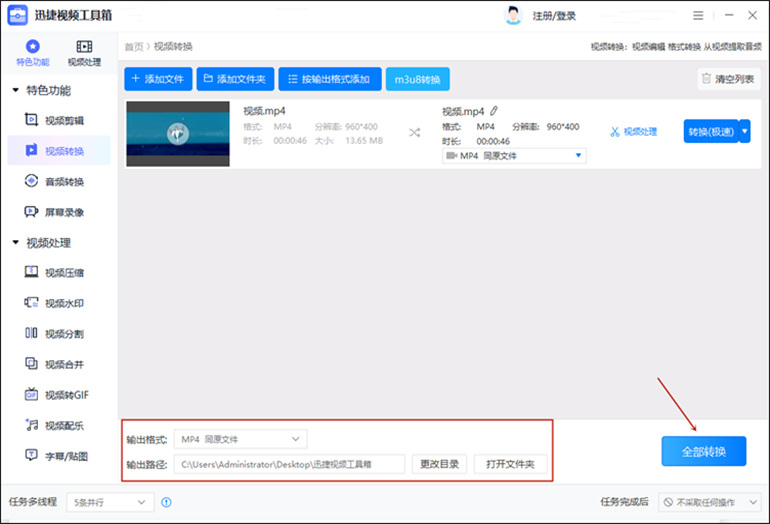Click the 全部转换 button
Image resolution: width=770 pixels, height=524 pixels.
click(704, 451)
